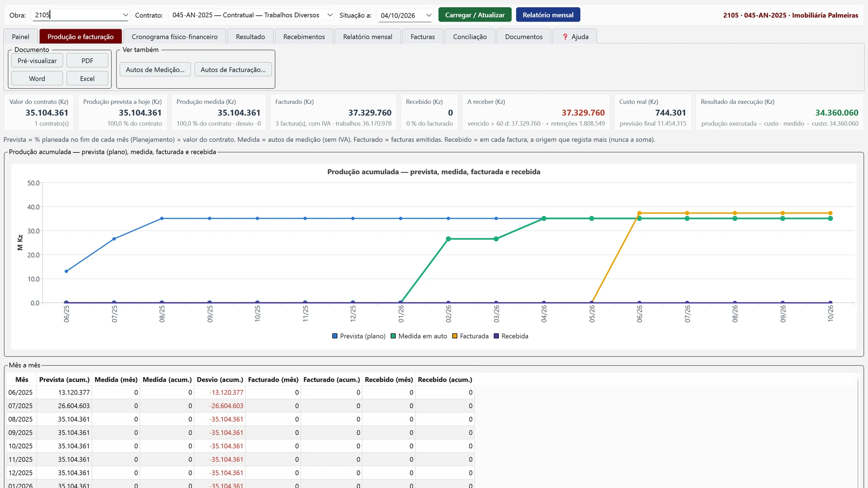Open the Situação a date dropdown
The image size is (868, 488).
click(428, 15)
